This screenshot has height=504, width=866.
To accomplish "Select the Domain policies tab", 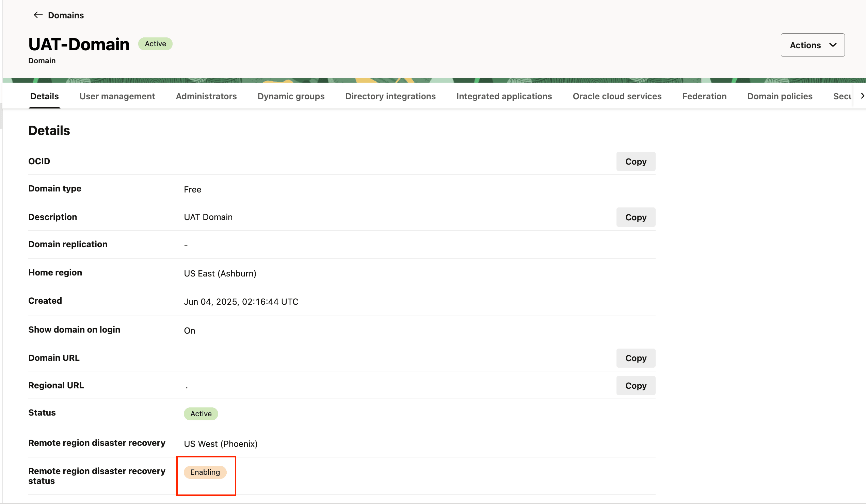I will point(780,97).
